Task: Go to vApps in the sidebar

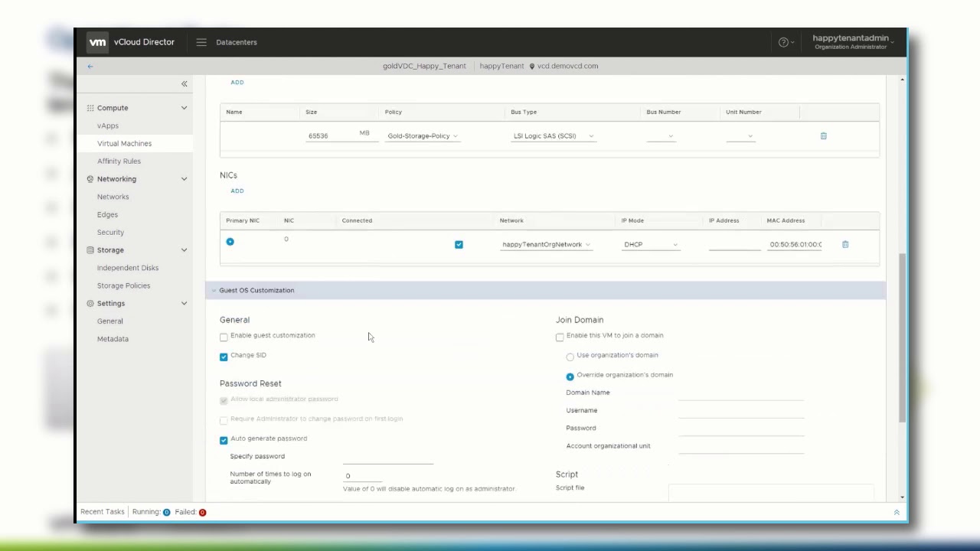Action: tap(108, 126)
